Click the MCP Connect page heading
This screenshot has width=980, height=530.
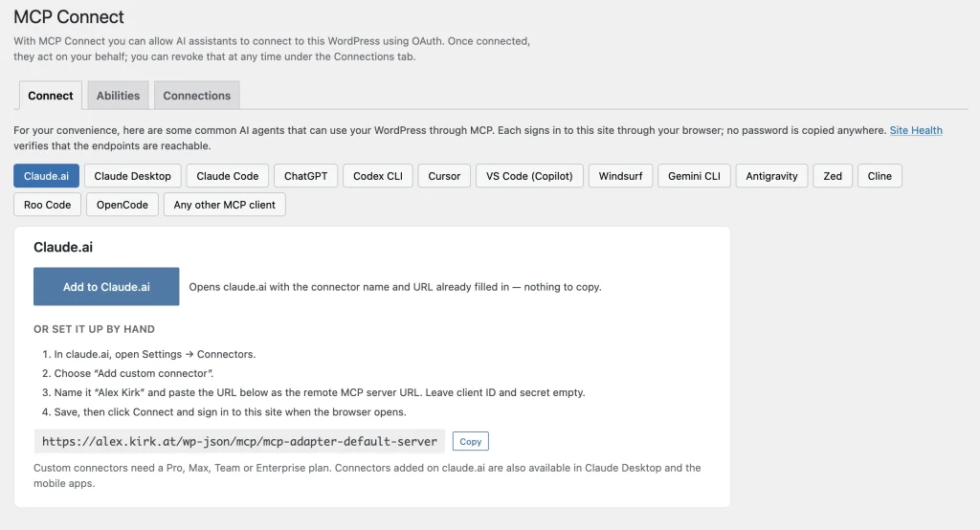[69, 17]
